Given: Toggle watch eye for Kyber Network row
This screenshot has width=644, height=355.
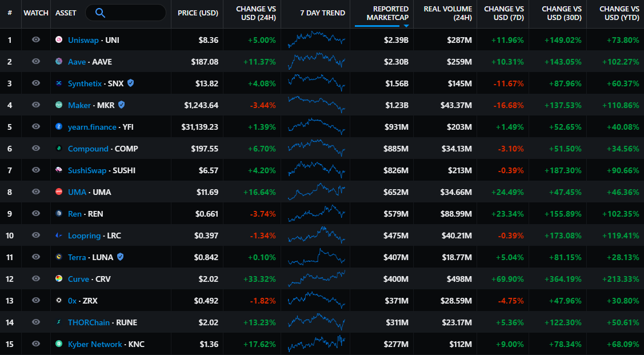Looking at the screenshot, I should 36,344.
